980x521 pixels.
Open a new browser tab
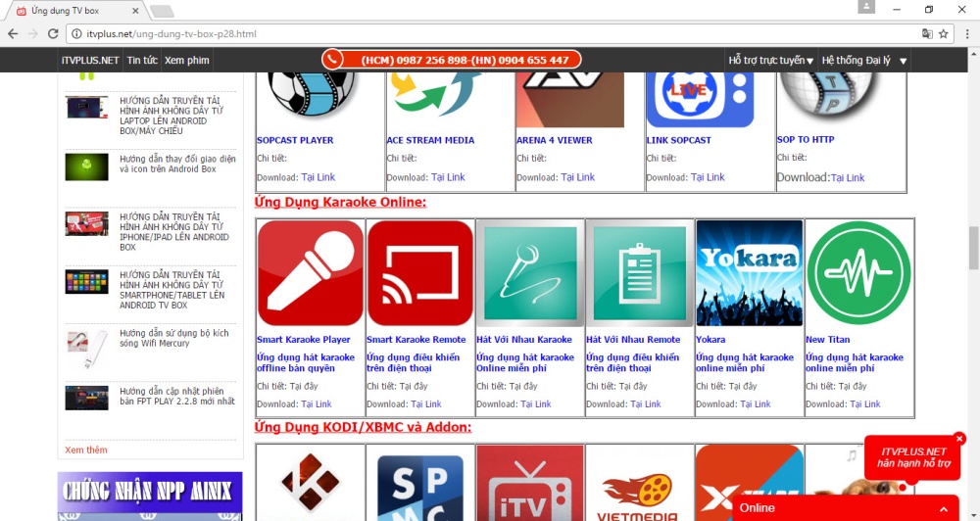point(163,11)
